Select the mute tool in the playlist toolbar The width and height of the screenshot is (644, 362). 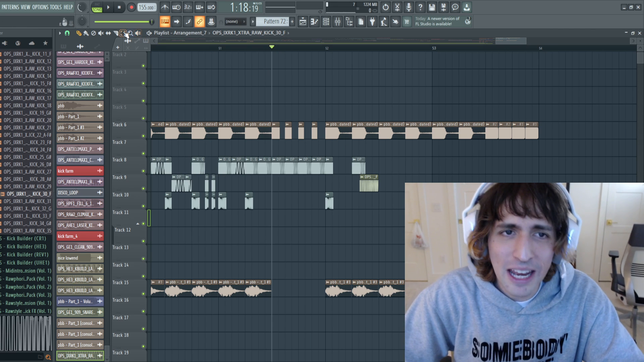pyautogui.click(x=101, y=33)
